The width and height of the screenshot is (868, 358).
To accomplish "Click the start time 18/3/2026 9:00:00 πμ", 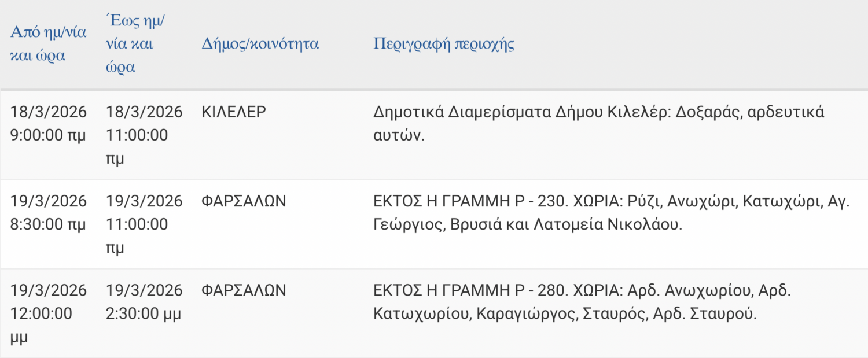I will 48,124.
